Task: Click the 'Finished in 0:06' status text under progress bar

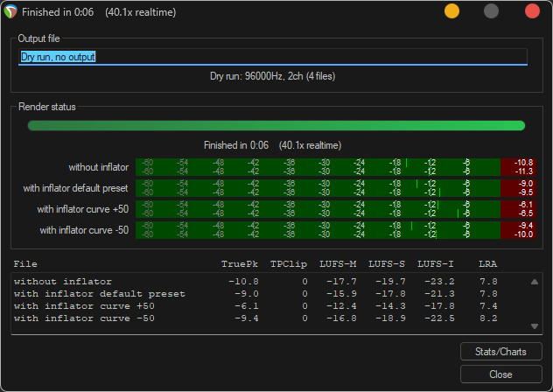Action: point(273,145)
